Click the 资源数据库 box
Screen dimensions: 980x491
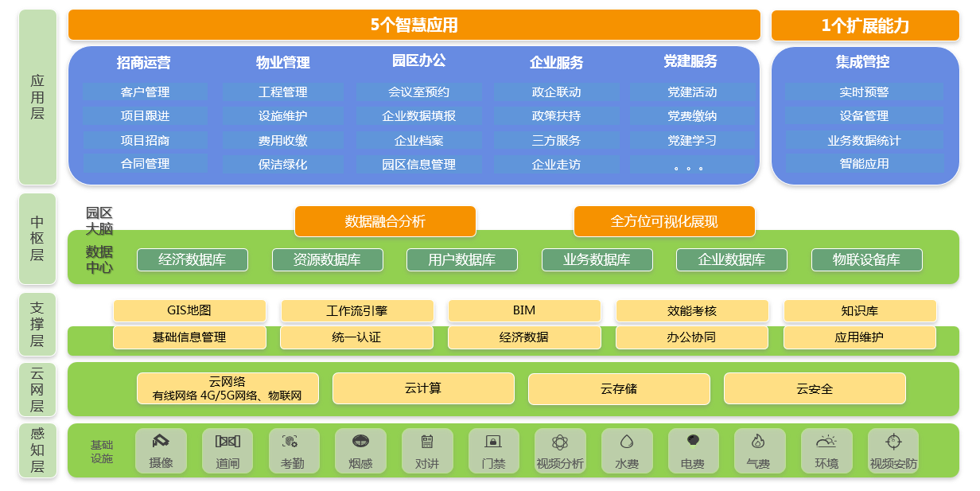coord(328,259)
